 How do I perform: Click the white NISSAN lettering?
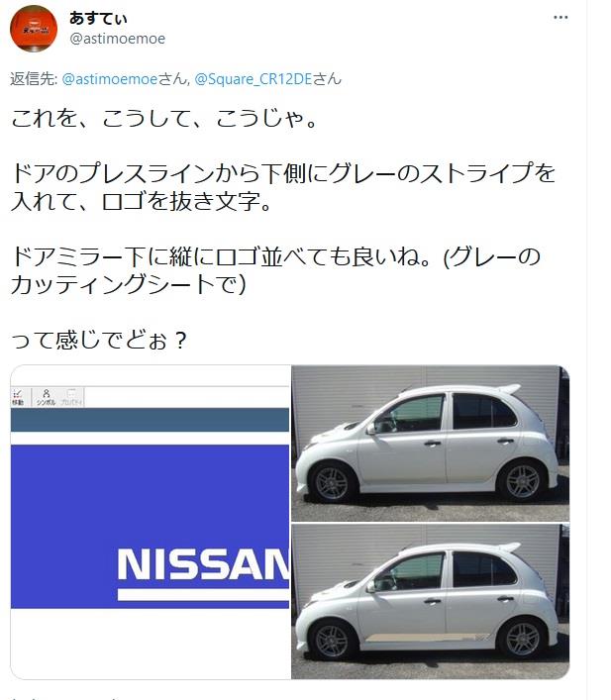[x=203, y=564]
